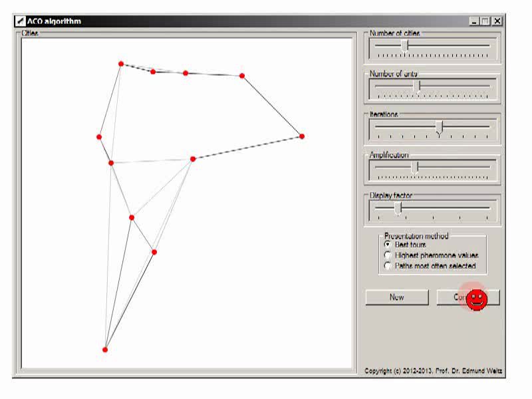The width and height of the screenshot is (532, 399).
Task: Click the Cities group label
Action: coord(29,33)
